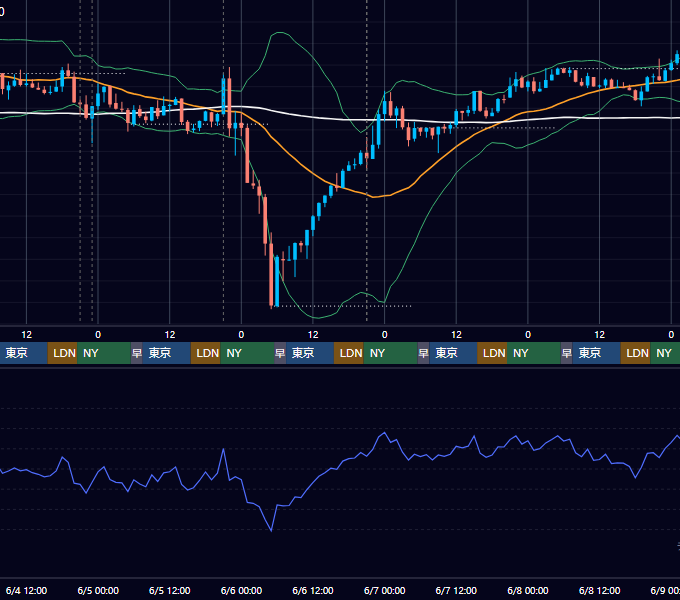Screen dimensions: 680x600
Task: Select the 東京 session block on 6/5
Action: pos(167,353)
